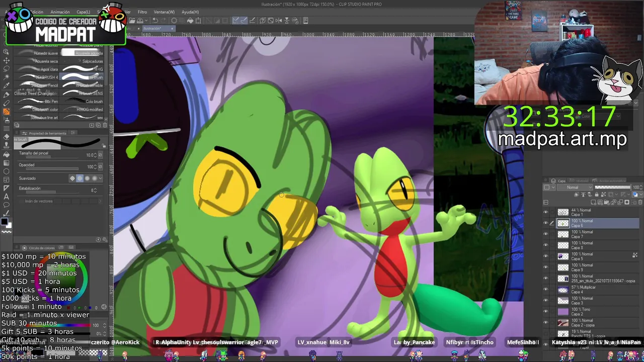Select the highlighted orange Brush tool
This screenshot has width=644, height=362.
click(6, 111)
